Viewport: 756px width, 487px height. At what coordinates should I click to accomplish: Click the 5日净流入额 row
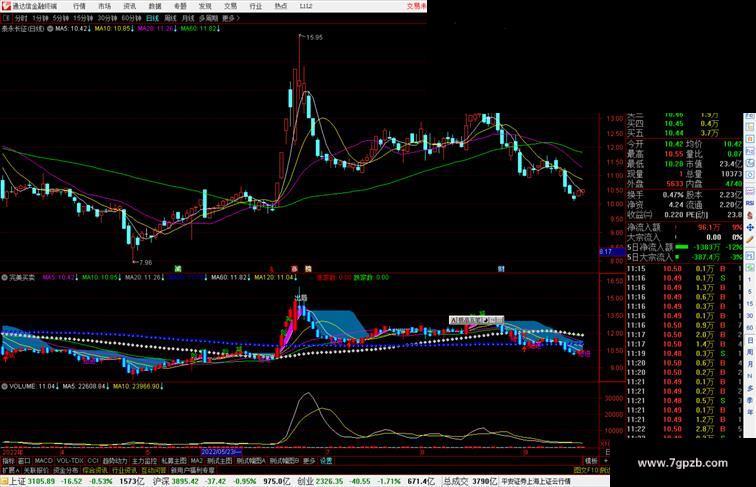point(685,247)
